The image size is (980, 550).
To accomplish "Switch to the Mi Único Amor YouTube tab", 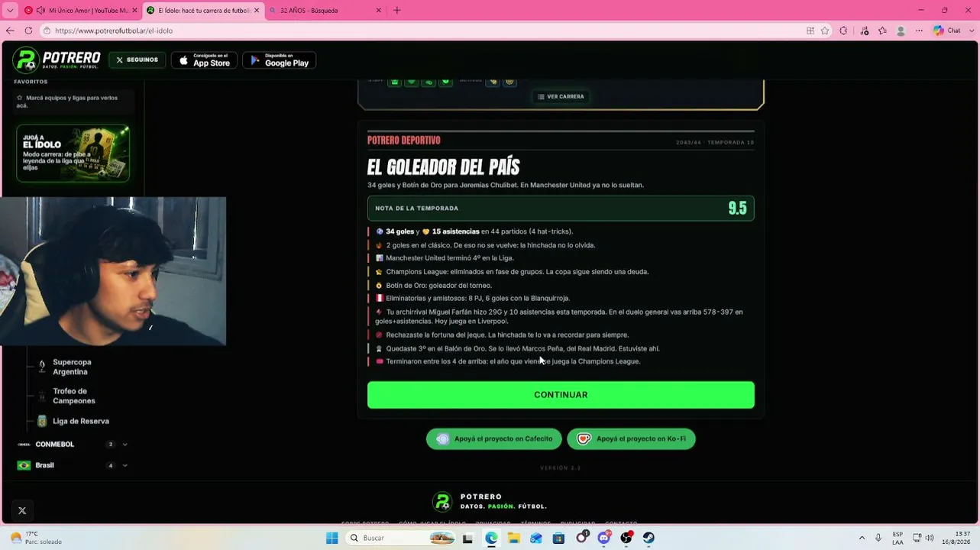I will 82,11.
